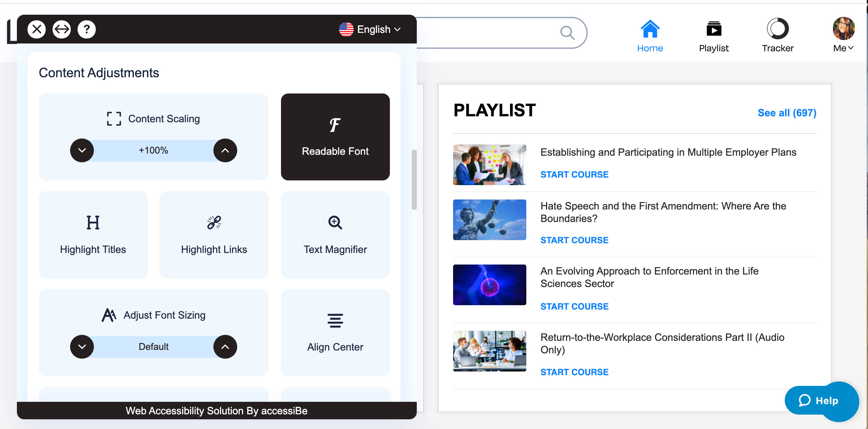
Task: Decrease font sizing with down chevron
Action: [x=82, y=347]
